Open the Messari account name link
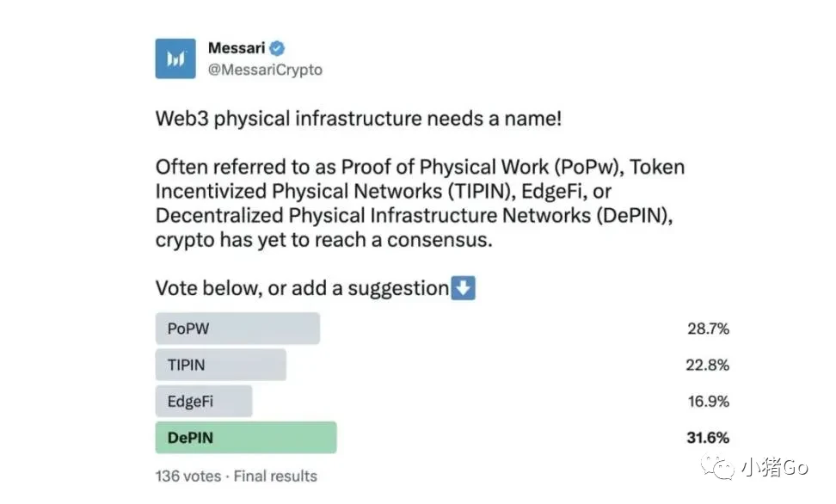The image size is (836, 504). [x=237, y=48]
